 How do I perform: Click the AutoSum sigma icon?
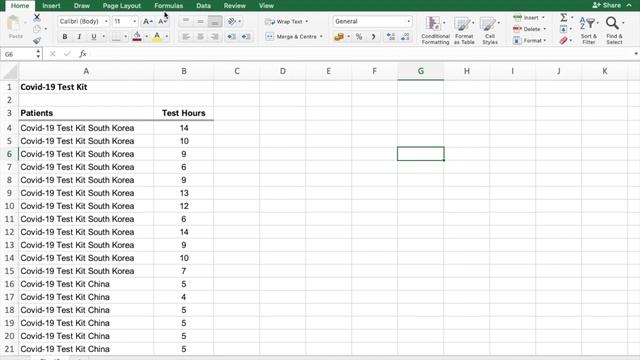point(564,17)
